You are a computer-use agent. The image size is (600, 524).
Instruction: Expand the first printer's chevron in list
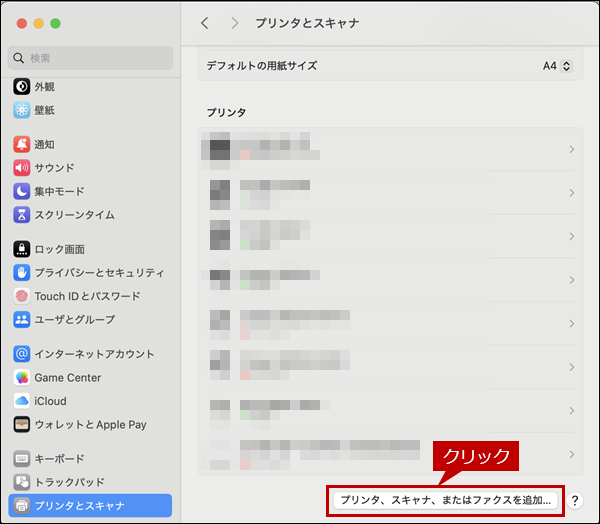[571, 150]
